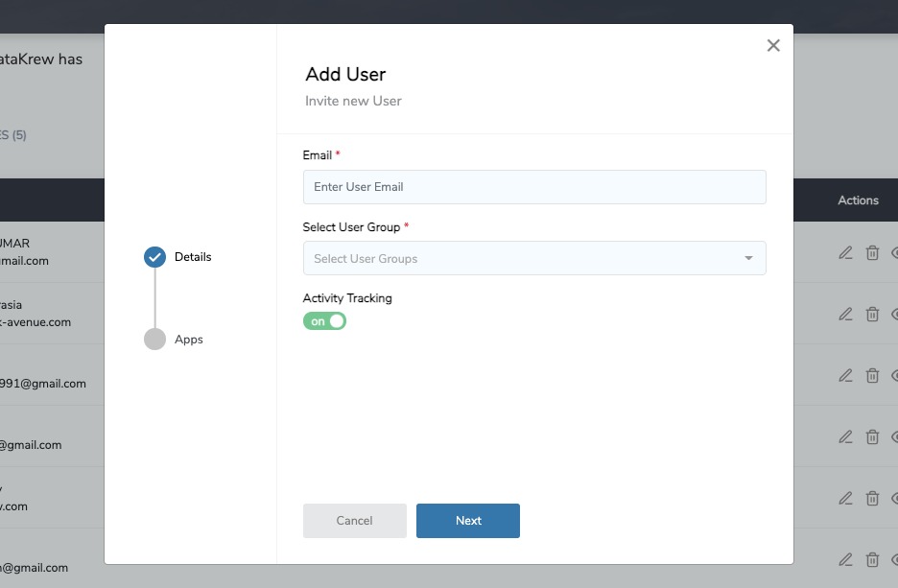Image resolution: width=898 pixels, height=588 pixels.
Task: Remove the fourth gmail user with the trash icon
Action: point(872,436)
